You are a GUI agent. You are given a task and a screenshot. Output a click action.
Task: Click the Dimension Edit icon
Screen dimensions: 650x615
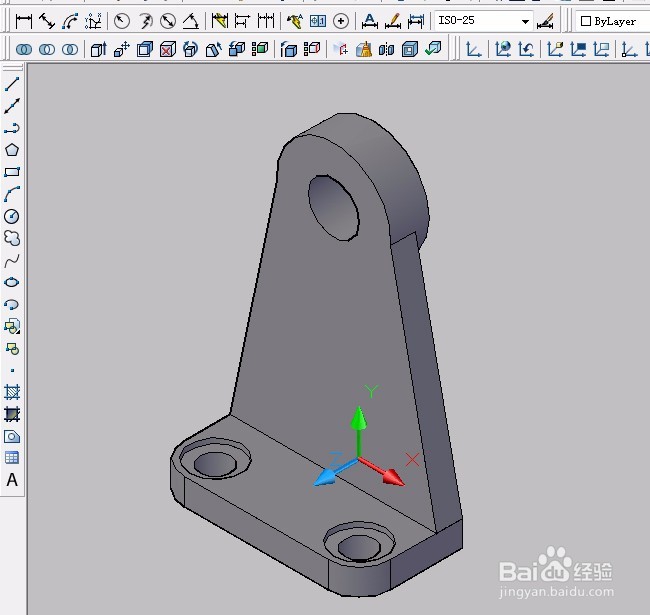(369, 21)
